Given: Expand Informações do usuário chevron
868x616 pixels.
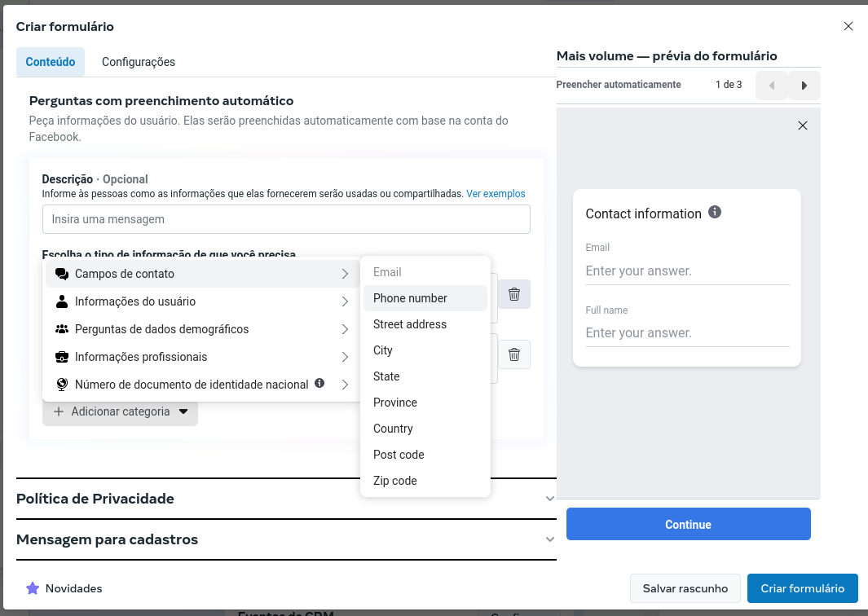Looking at the screenshot, I should (345, 301).
